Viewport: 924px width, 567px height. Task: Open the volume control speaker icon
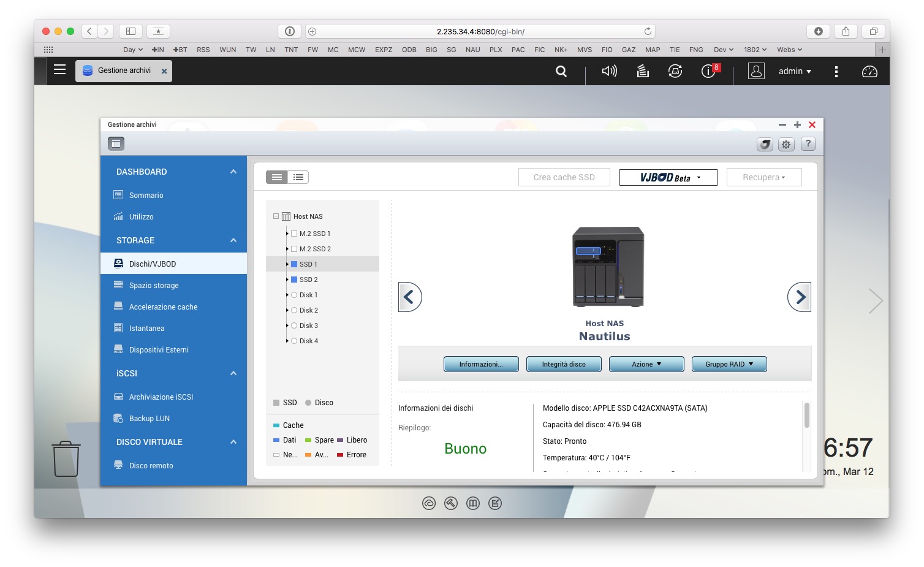click(609, 71)
